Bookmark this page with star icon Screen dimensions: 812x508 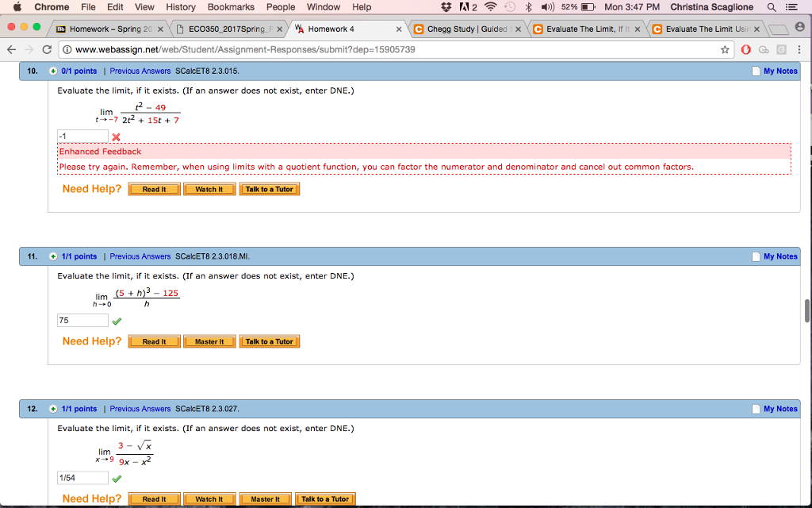725,50
